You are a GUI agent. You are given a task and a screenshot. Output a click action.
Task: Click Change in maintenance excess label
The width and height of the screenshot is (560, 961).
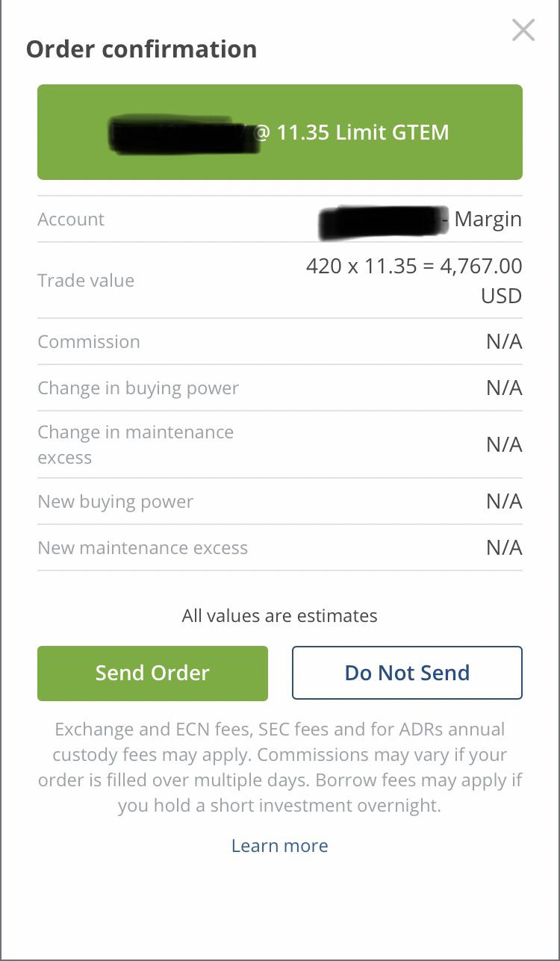click(136, 444)
